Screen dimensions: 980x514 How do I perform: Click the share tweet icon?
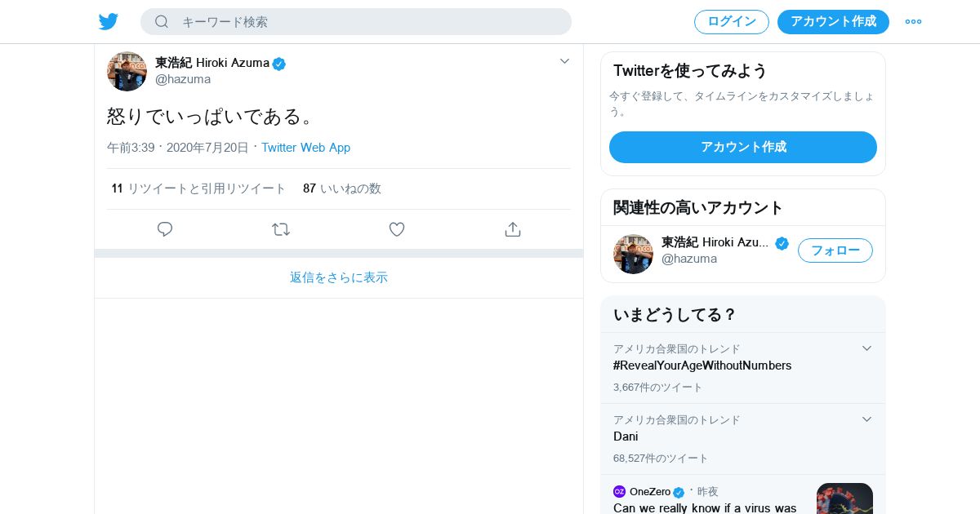513,229
